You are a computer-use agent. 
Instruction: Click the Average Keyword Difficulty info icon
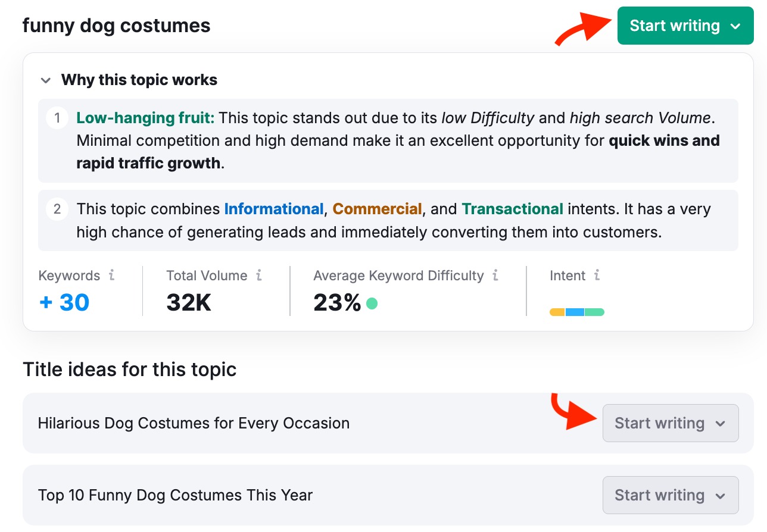(x=495, y=276)
